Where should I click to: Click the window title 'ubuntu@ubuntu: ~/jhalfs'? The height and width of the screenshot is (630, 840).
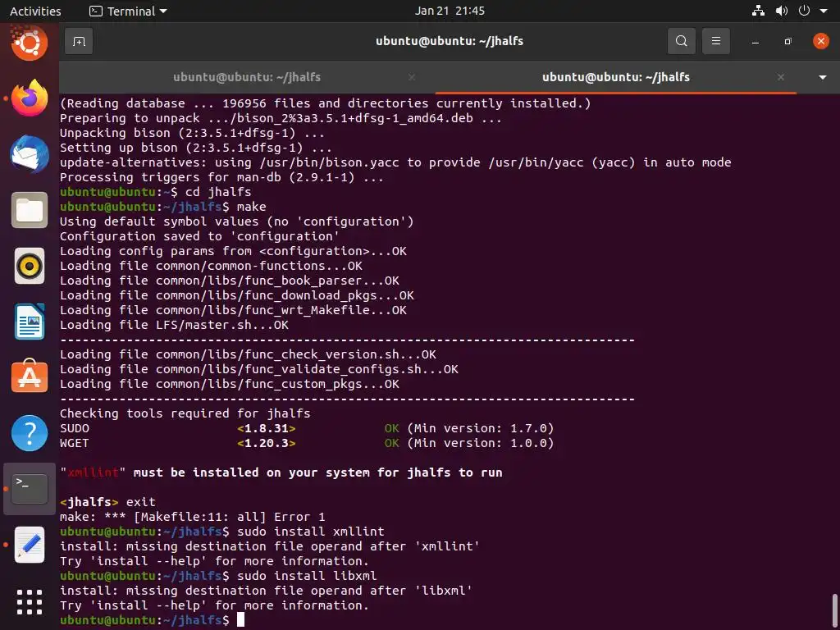click(450, 41)
